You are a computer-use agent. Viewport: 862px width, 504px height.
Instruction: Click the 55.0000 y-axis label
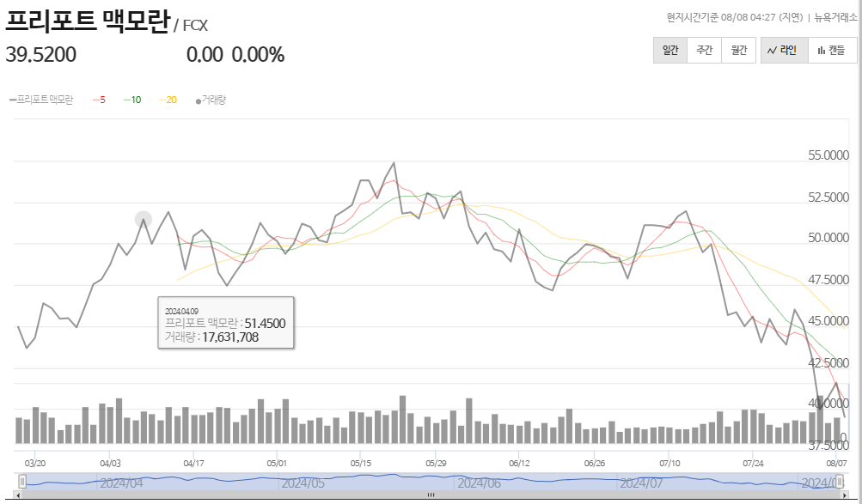click(828, 155)
